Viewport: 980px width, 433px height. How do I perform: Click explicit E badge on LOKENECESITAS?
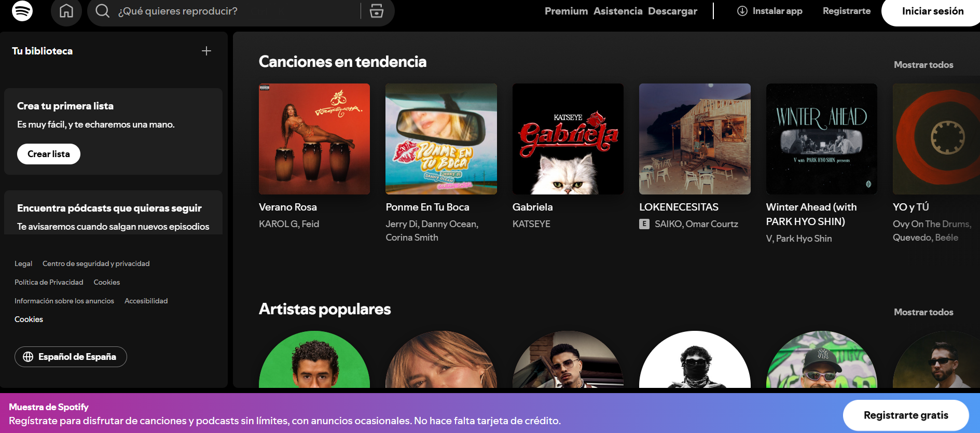(x=644, y=224)
